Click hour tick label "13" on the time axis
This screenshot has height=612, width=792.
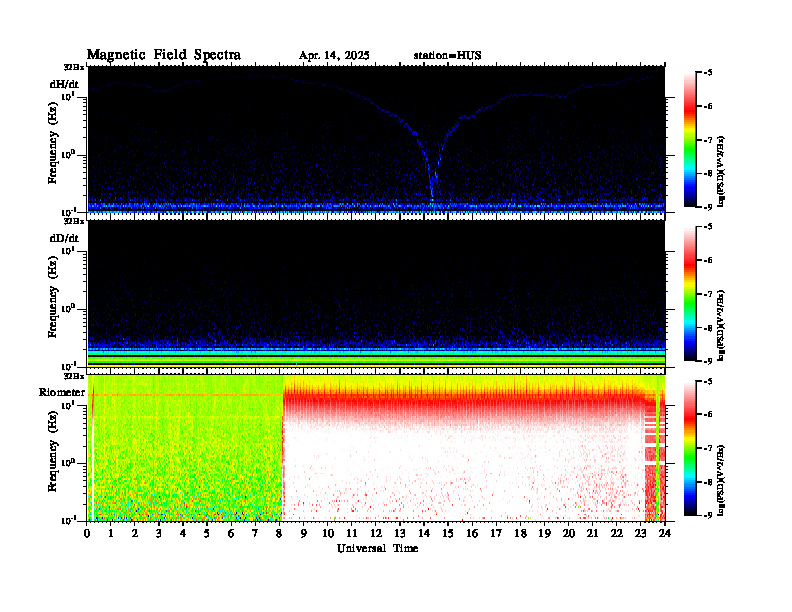(400, 534)
